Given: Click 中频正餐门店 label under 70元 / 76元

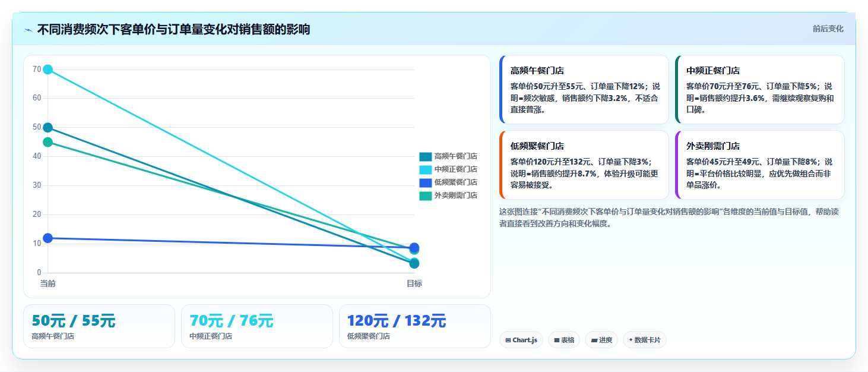Looking at the screenshot, I should tap(211, 336).
